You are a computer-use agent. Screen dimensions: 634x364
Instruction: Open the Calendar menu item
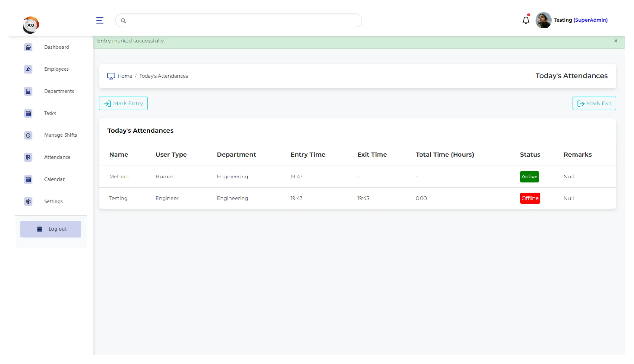click(54, 179)
